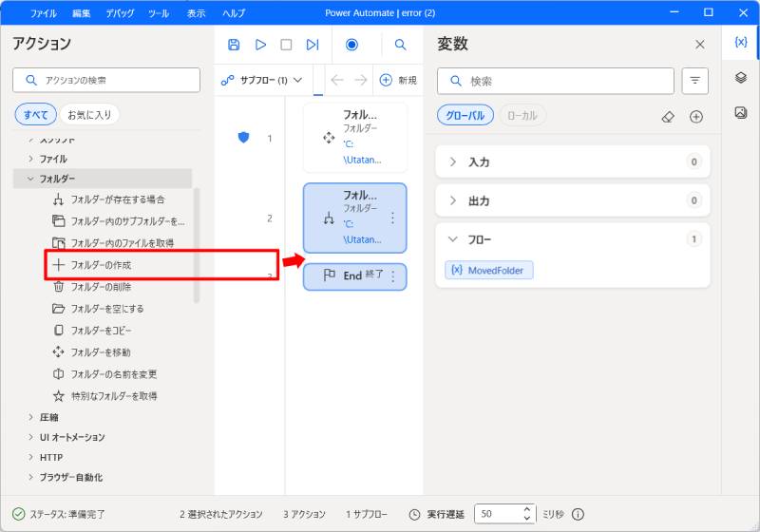760x532 pixels.
Task: Open more options on the End action
Action: click(392, 276)
